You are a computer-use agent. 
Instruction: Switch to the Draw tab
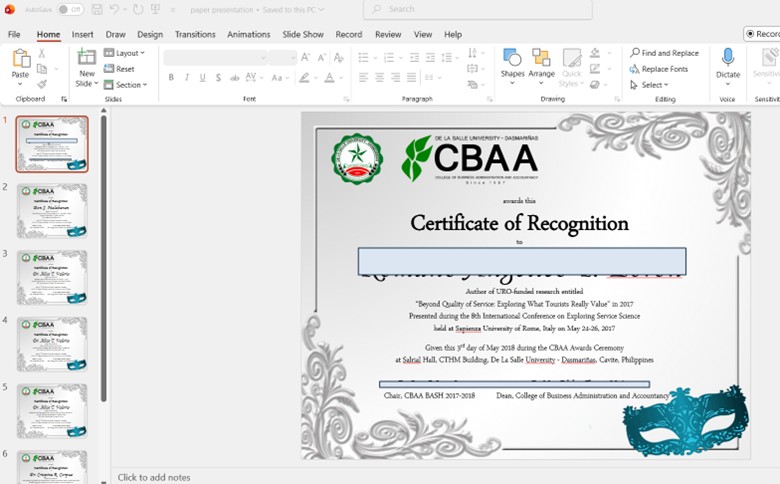[115, 34]
